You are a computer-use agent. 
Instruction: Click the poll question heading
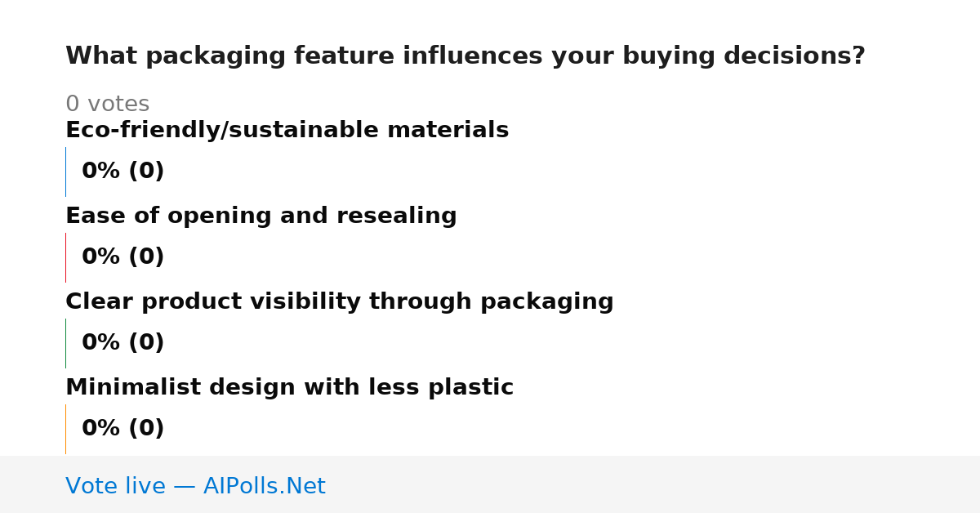[x=465, y=56]
